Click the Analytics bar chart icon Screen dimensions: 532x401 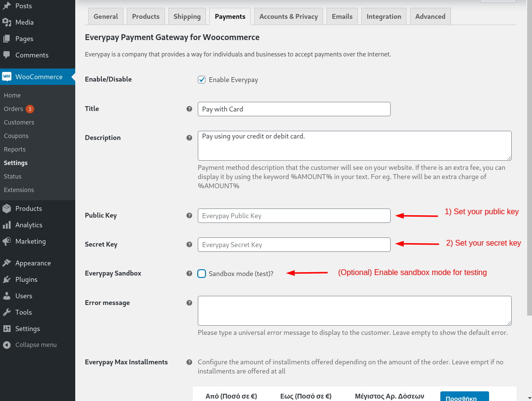[7, 225]
